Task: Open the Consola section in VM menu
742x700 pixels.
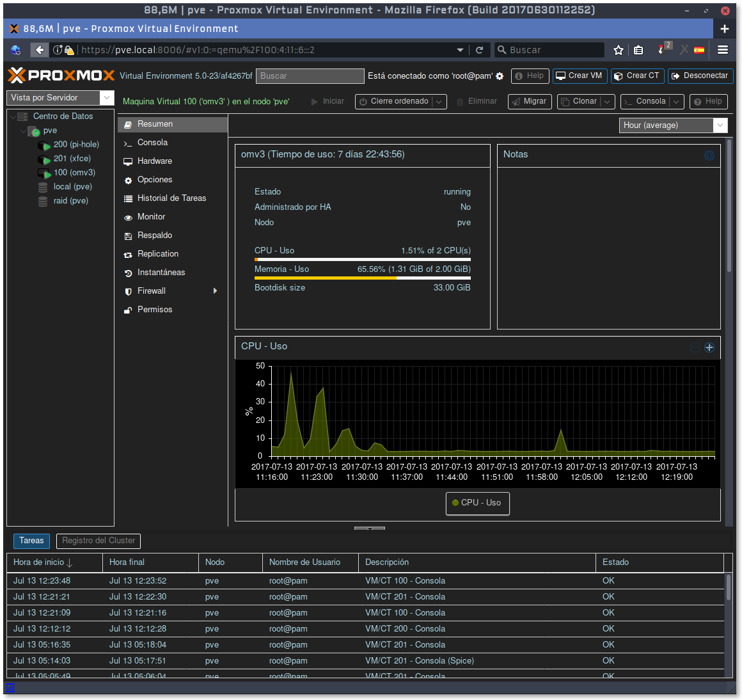Action: coord(173,143)
